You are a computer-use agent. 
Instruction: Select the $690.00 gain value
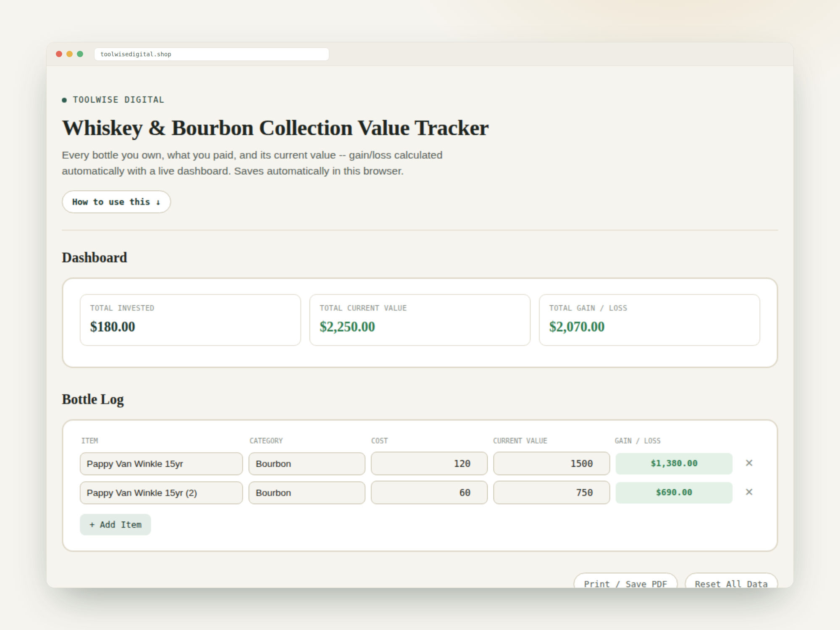674,493
